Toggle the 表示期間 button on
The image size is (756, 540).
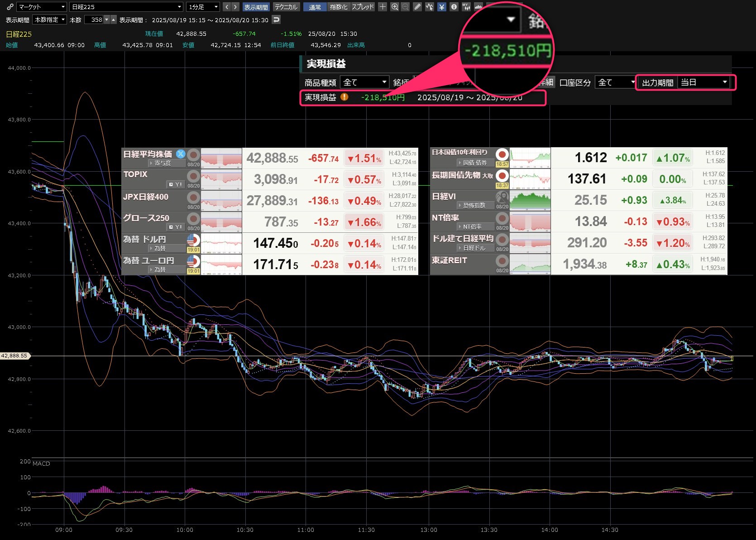coord(256,7)
